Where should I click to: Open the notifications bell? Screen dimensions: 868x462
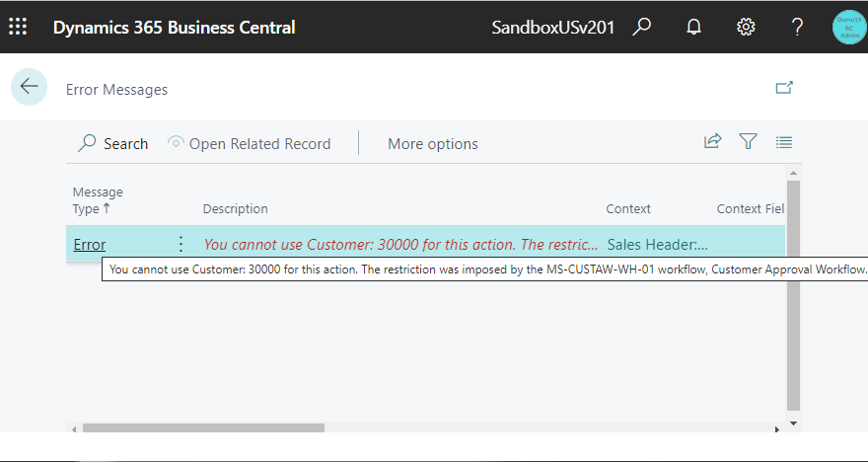[x=693, y=27]
